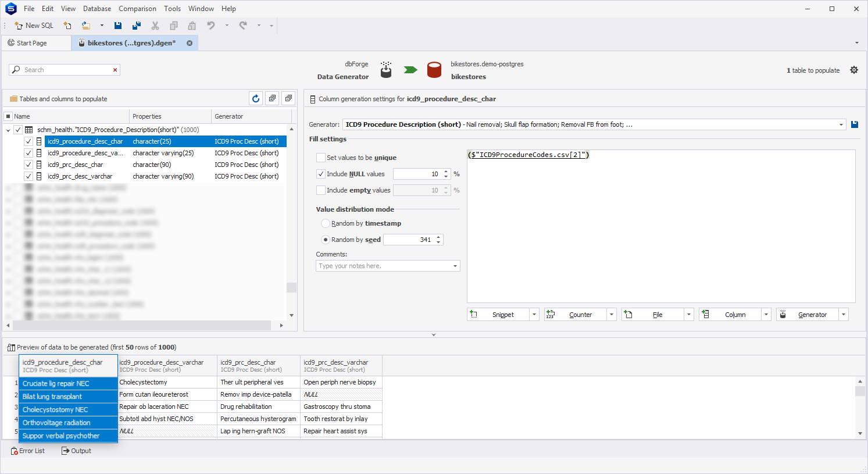Expand the Snippet button dropdown

click(534, 314)
